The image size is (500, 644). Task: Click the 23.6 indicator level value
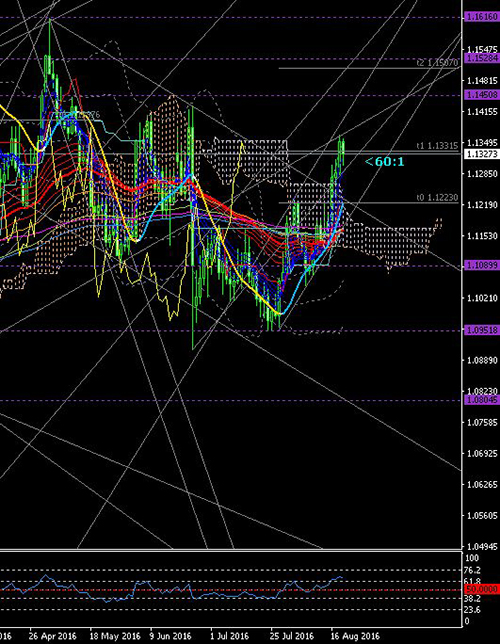[473, 610]
